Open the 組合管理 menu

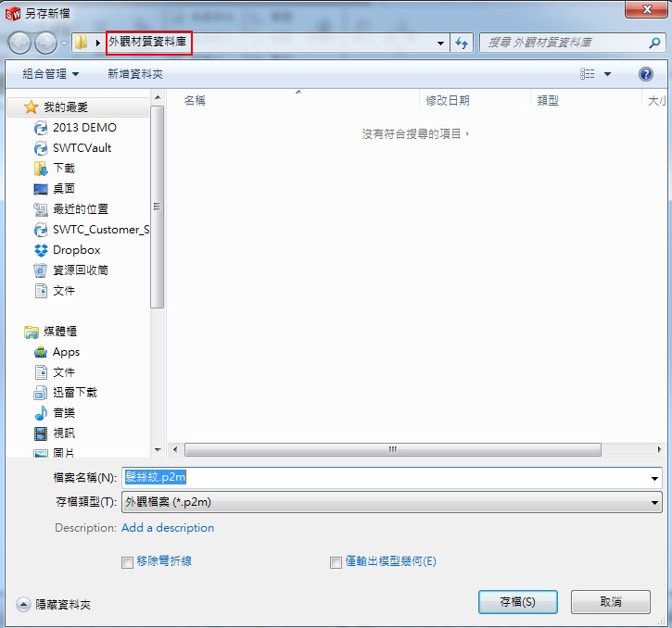pyautogui.click(x=51, y=74)
